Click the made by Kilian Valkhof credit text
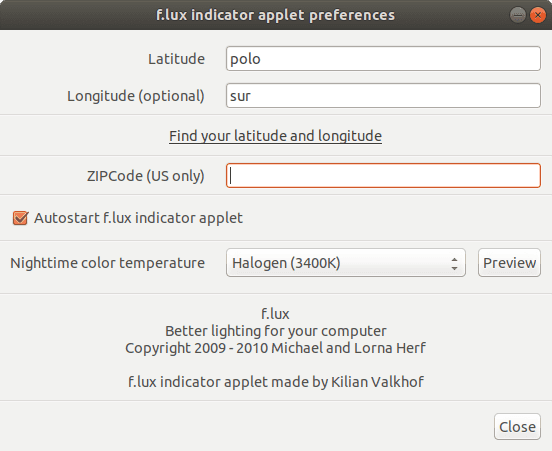The height and width of the screenshot is (451, 552). click(x=354, y=382)
